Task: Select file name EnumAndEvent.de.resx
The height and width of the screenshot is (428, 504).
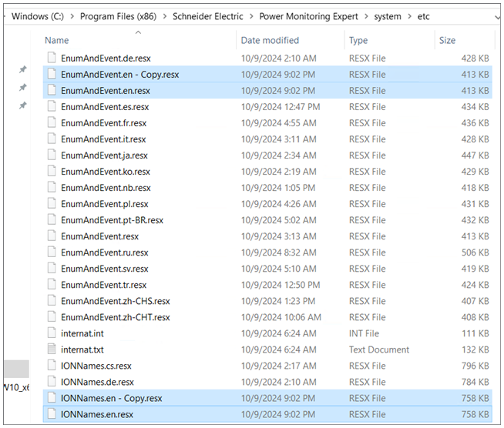Action: (106, 58)
